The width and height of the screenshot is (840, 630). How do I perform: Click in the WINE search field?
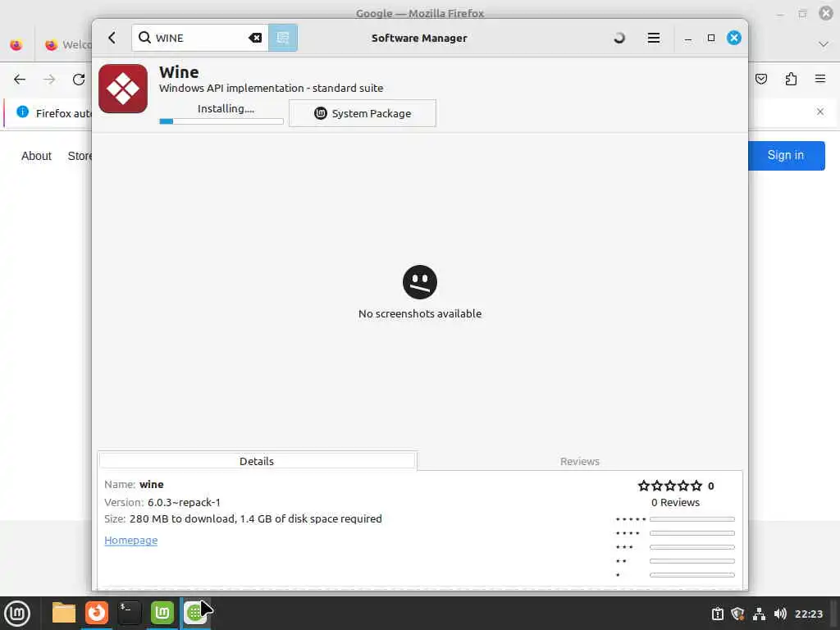pos(200,38)
